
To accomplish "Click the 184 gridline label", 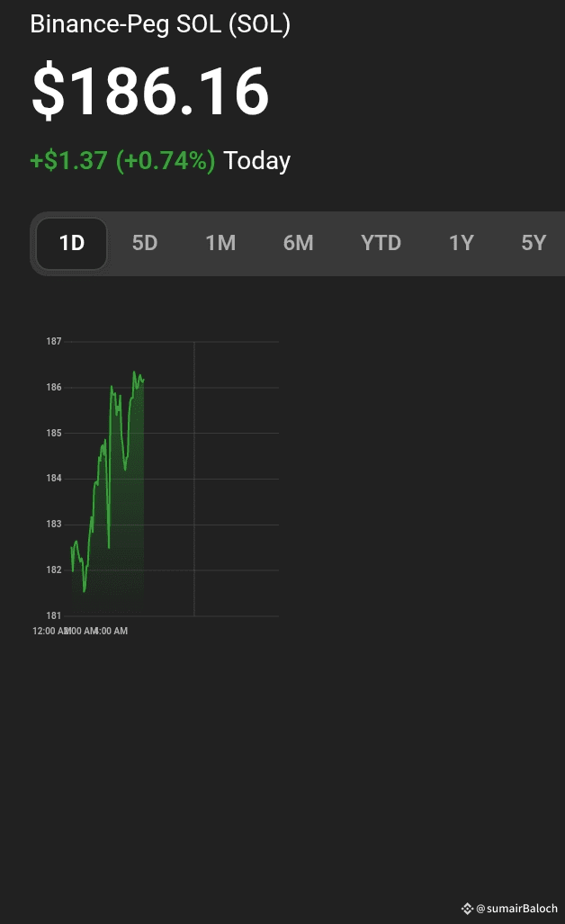I will pyautogui.click(x=54, y=479).
